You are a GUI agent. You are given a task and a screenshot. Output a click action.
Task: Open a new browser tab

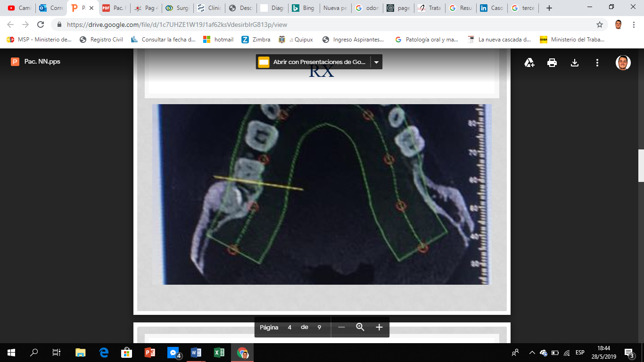549,8
